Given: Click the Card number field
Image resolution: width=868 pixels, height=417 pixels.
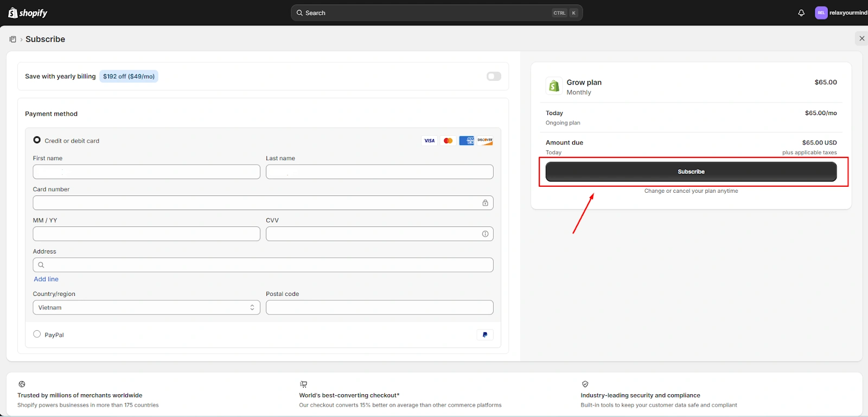Looking at the screenshot, I should (x=263, y=203).
